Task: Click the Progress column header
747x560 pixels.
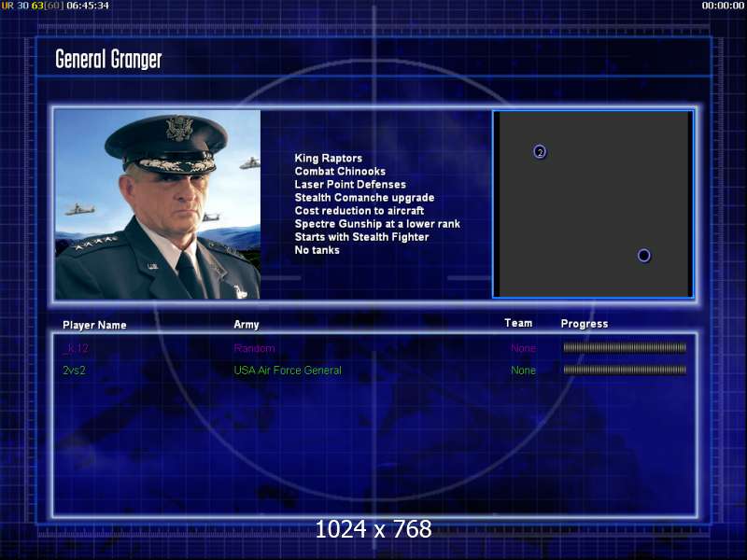Action: [585, 324]
